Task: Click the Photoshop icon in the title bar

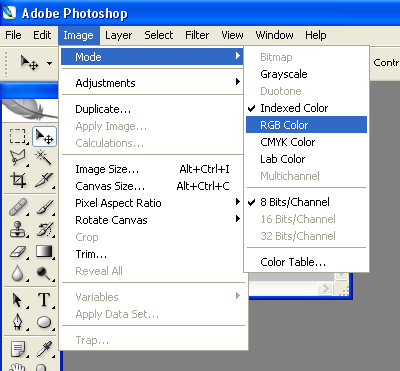Action: (9, 13)
